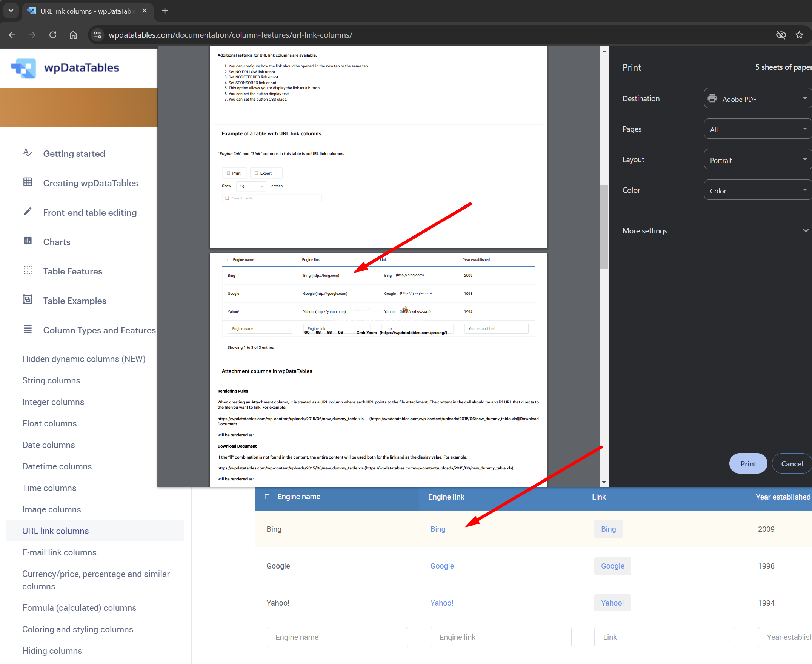Open Integer columns documentation page

53,402
